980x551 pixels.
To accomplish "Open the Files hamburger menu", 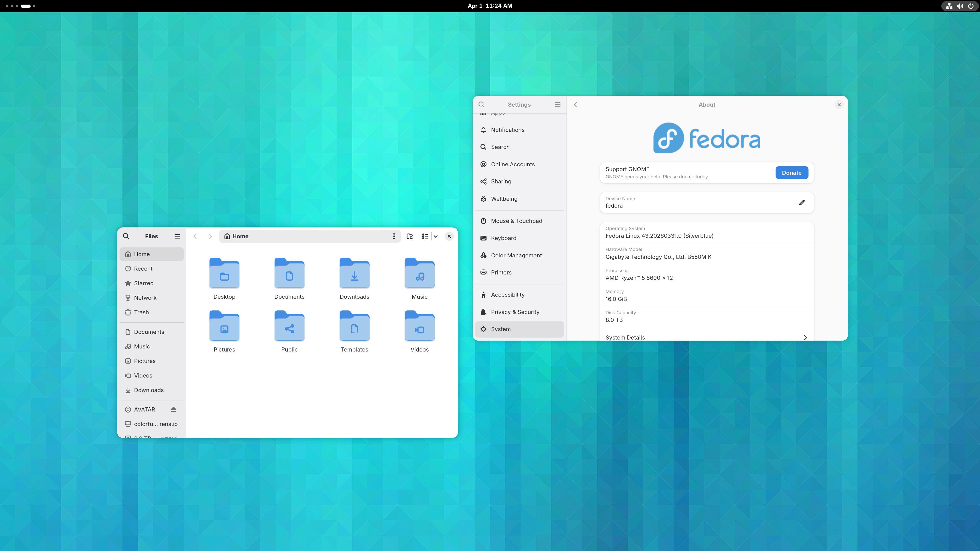I will click(177, 236).
